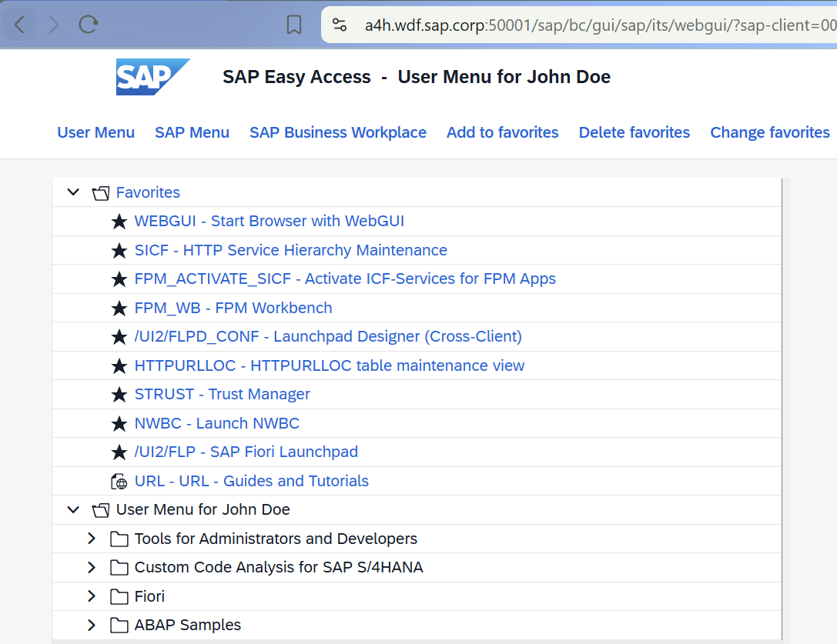837x644 pixels.
Task: Click web document icon beside URL entry
Action: click(119, 481)
